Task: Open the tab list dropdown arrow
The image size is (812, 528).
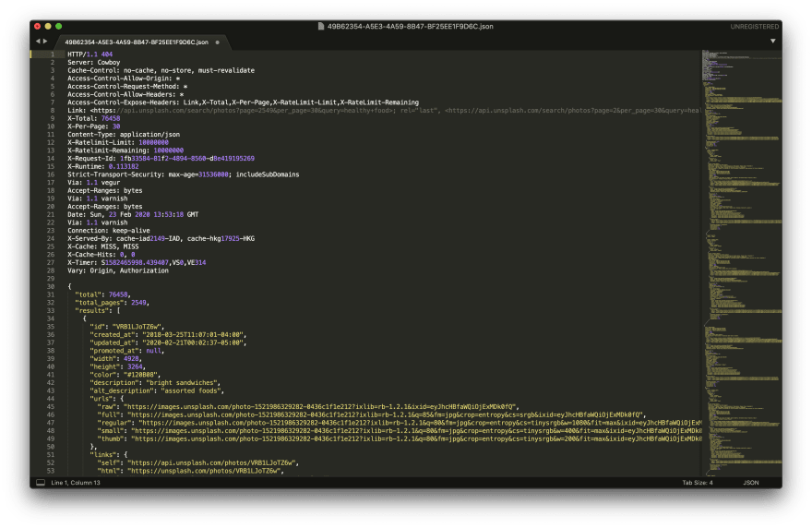Action: click(x=772, y=41)
